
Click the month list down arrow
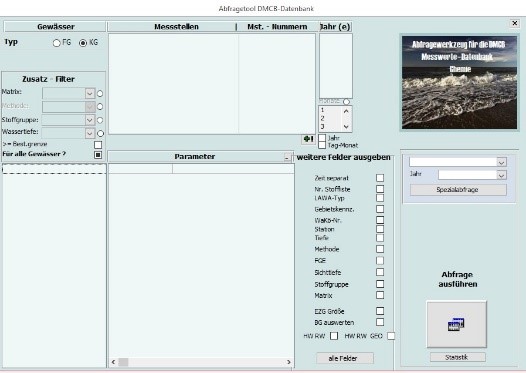[x=346, y=127]
